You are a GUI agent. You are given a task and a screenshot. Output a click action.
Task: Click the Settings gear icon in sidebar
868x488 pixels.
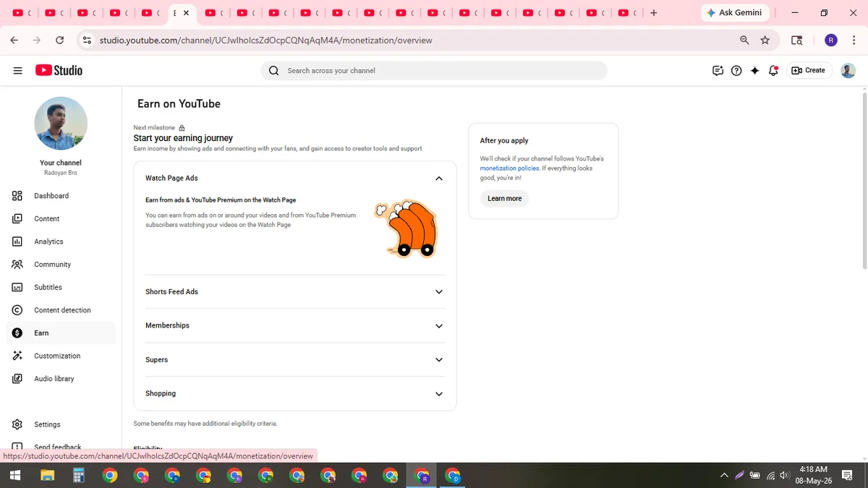click(x=17, y=424)
